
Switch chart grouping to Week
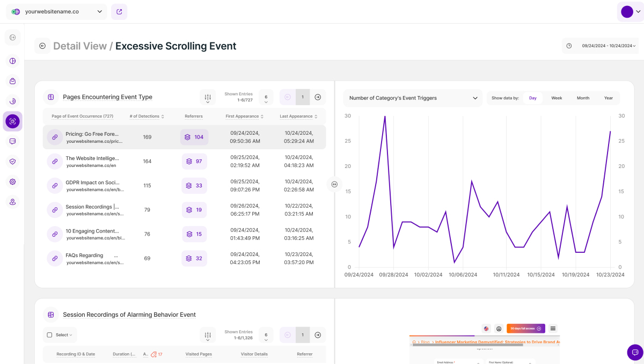pos(557,98)
